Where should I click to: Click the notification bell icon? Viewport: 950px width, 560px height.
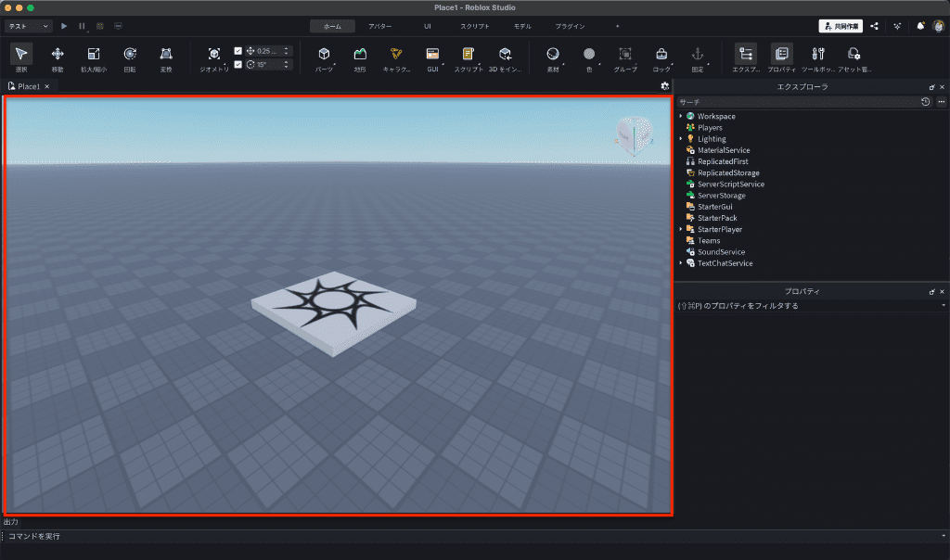920,26
